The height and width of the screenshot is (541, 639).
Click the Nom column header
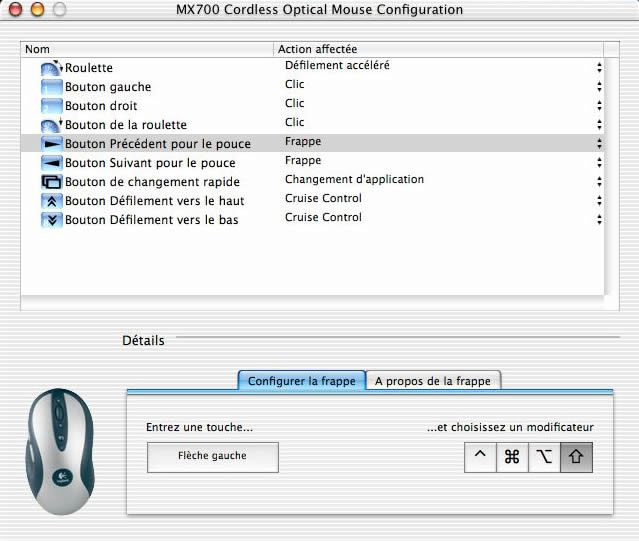coord(147,49)
